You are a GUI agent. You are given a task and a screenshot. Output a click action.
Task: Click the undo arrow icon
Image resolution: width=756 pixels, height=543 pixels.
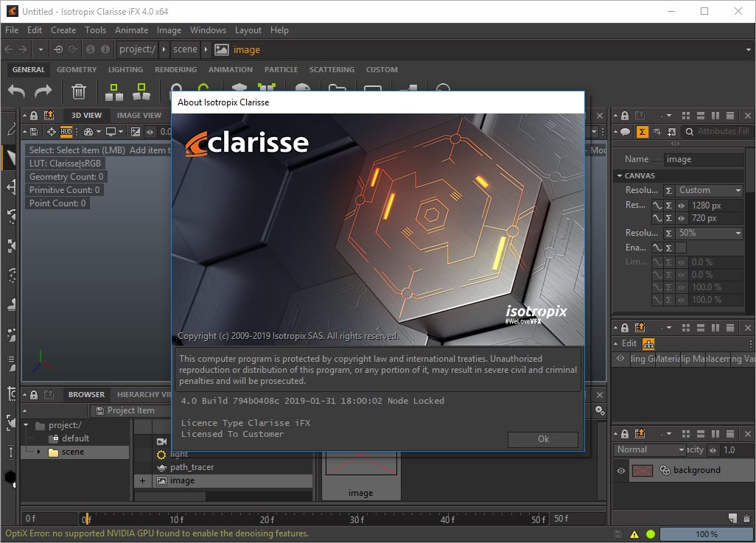tap(15, 91)
